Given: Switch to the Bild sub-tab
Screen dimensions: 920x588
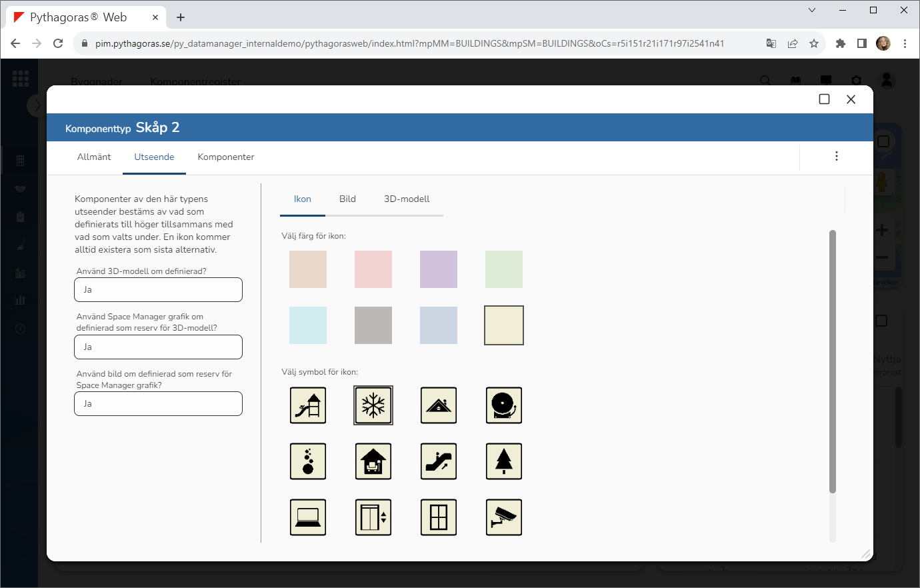Looking at the screenshot, I should pyautogui.click(x=347, y=199).
